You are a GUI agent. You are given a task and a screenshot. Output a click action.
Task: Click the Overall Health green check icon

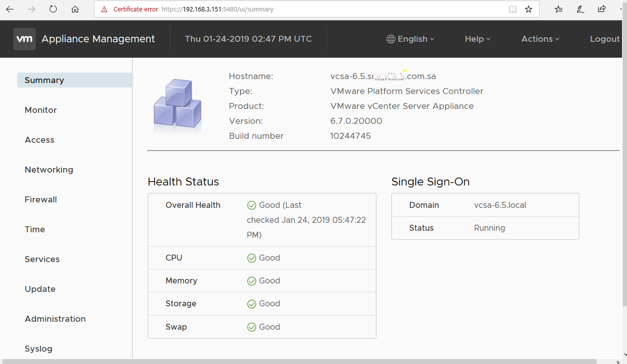pos(252,205)
